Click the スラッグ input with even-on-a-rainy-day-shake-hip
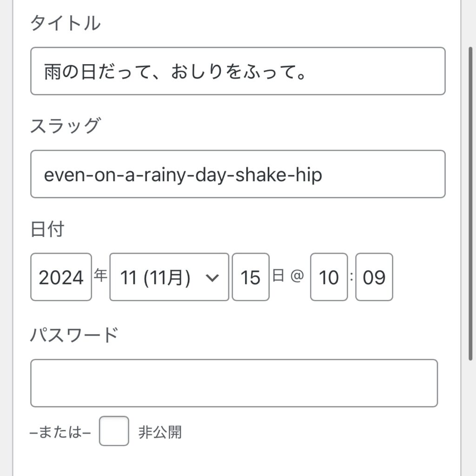Image resolution: width=476 pixels, height=476 pixels. click(238, 174)
